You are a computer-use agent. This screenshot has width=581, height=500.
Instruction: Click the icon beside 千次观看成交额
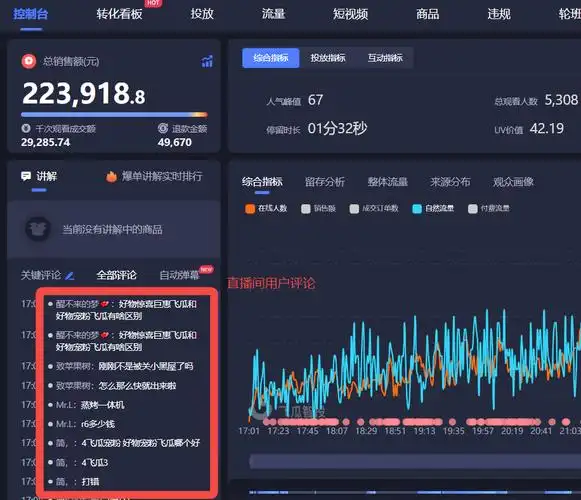point(26,129)
